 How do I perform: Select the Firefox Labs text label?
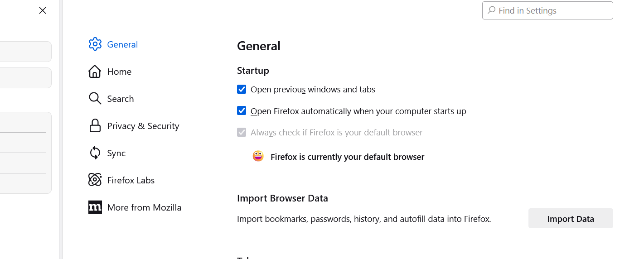pos(131,180)
